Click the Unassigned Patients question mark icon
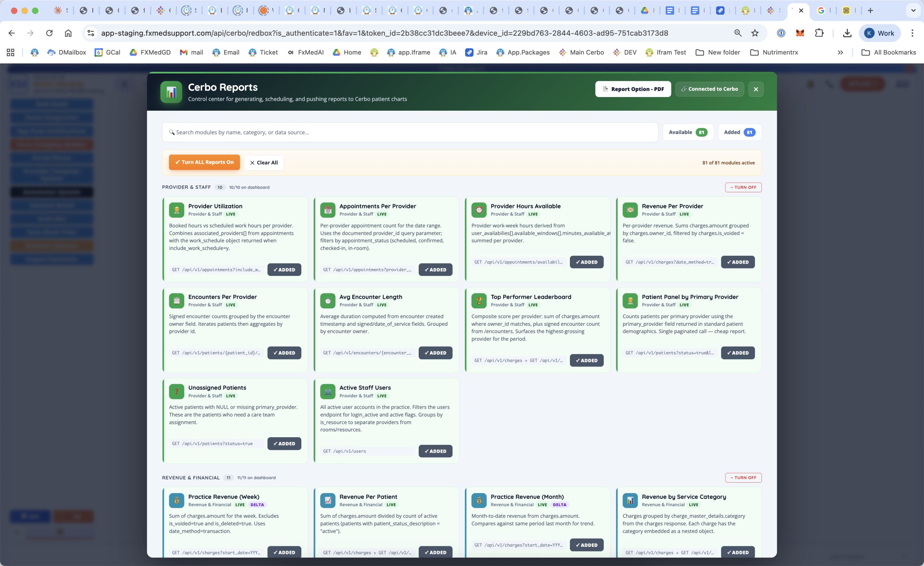Image resolution: width=924 pixels, height=566 pixels. 176,391
